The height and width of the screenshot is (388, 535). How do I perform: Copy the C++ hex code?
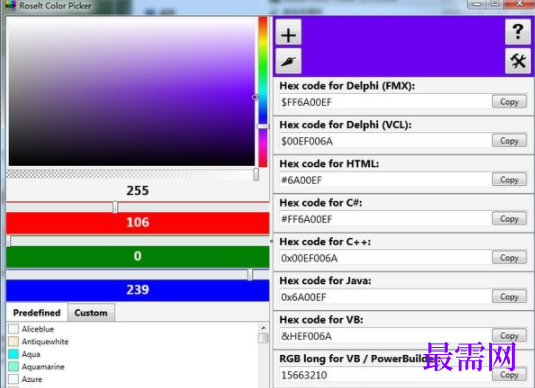click(509, 258)
